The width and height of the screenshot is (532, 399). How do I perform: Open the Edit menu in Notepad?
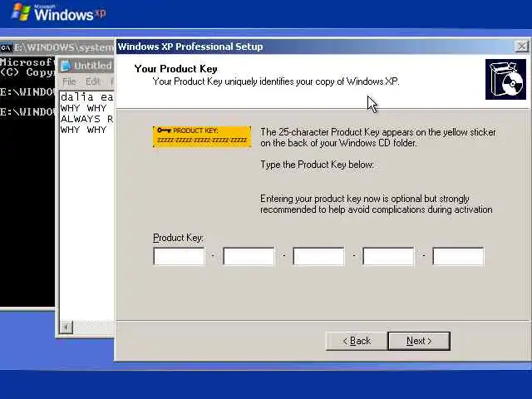point(92,81)
